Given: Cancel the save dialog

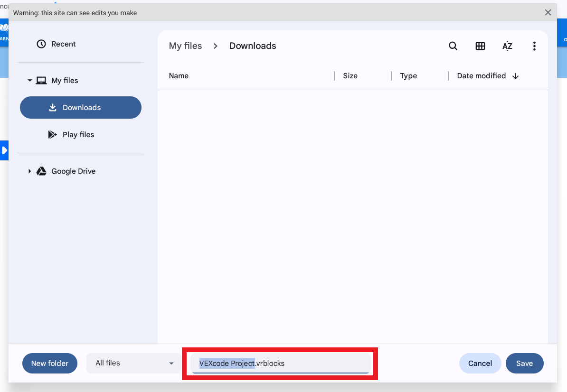Looking at the screenshot, I should click(480, 363).
